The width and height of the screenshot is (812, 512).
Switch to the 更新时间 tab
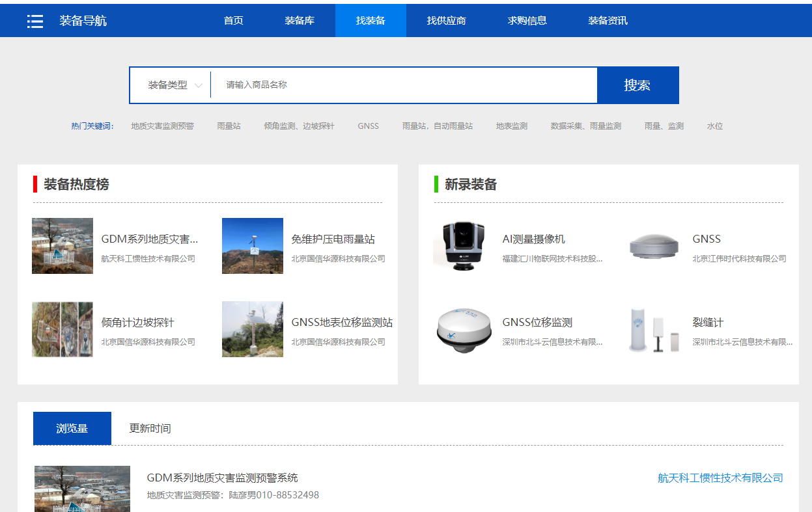point(150,428)
